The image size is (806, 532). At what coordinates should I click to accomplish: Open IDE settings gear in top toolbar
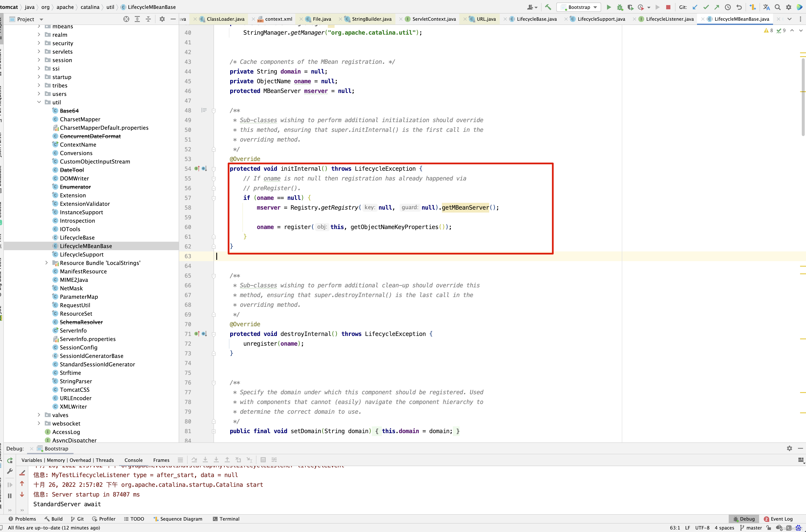[789, 7]
